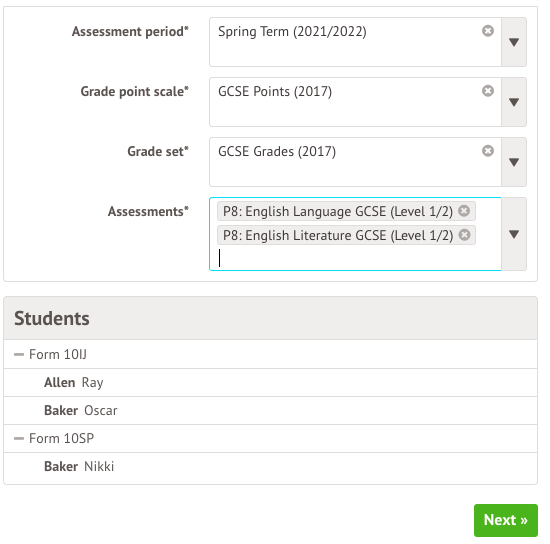Screen dimensions: 550x544
Task: Open the Grade point scale dropdown arrow
Action: [514, 102]
